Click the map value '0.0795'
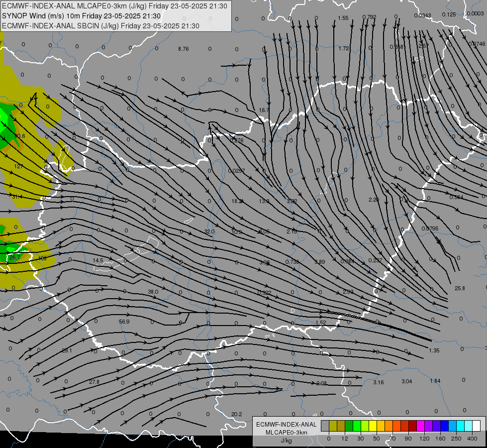This screenshot has height=448, width=487. click(x=430, y=228)
